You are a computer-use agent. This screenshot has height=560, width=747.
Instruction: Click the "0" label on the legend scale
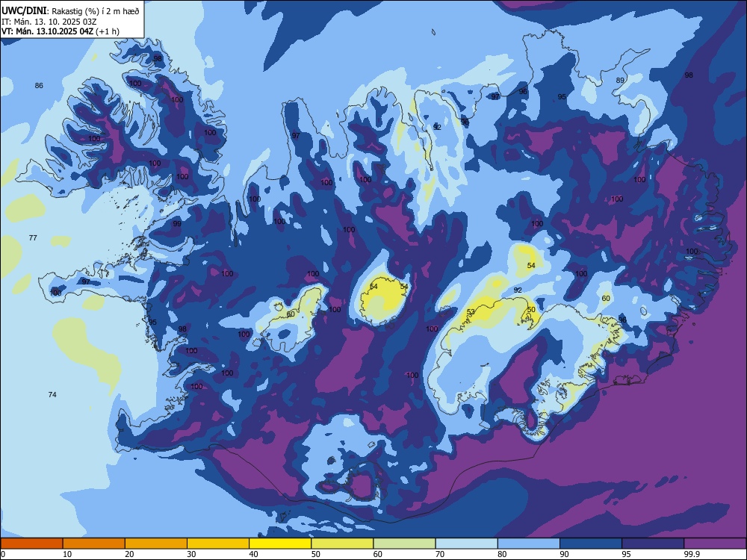[x=3, y=554]
